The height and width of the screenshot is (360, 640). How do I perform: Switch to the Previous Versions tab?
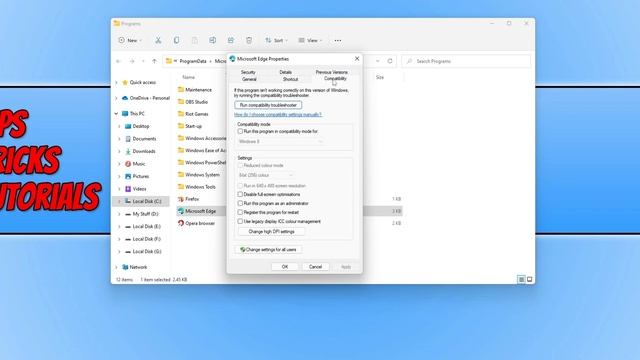coord(332,72)
